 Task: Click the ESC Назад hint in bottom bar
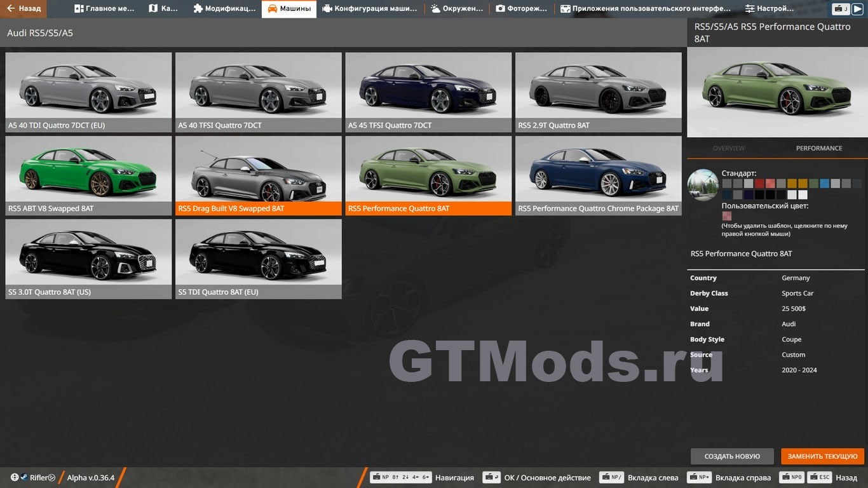click(833, 478)
